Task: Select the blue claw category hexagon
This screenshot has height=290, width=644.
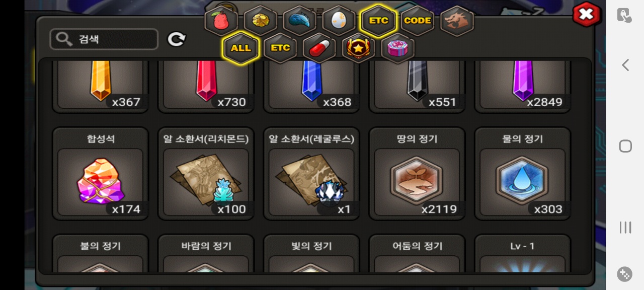Action: [299, 21]
